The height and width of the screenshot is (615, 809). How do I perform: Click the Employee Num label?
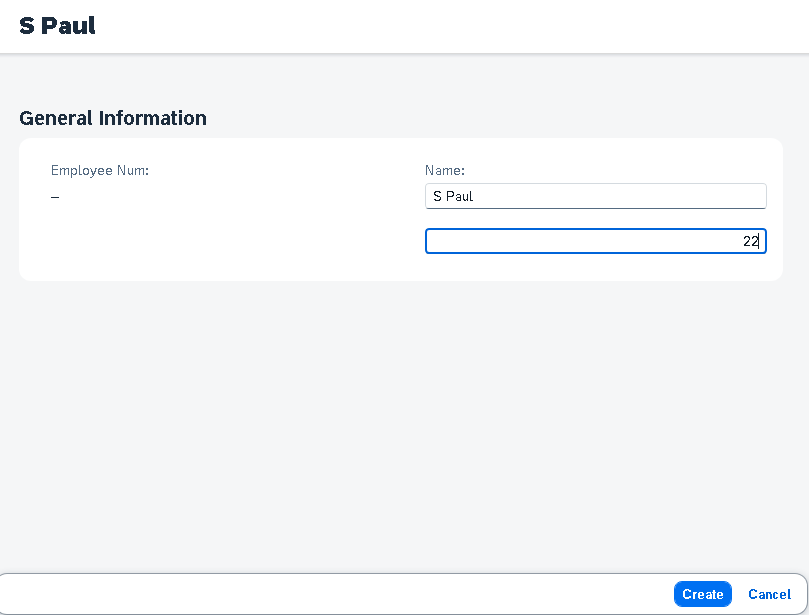100,170
